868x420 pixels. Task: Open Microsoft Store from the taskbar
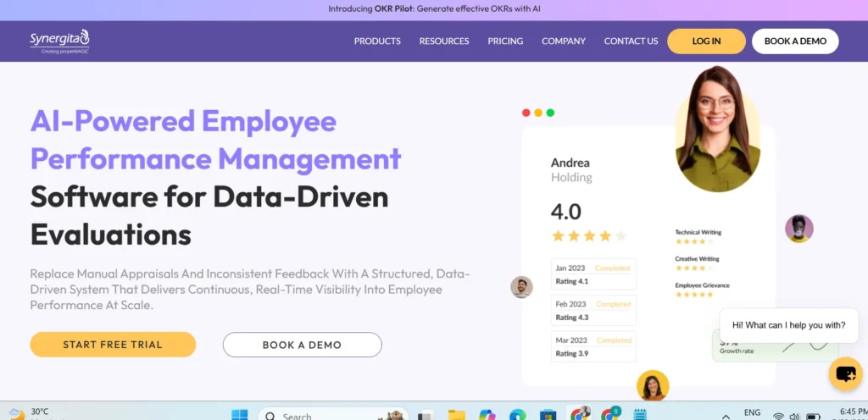pyautogui.click(x=548, y=414)
